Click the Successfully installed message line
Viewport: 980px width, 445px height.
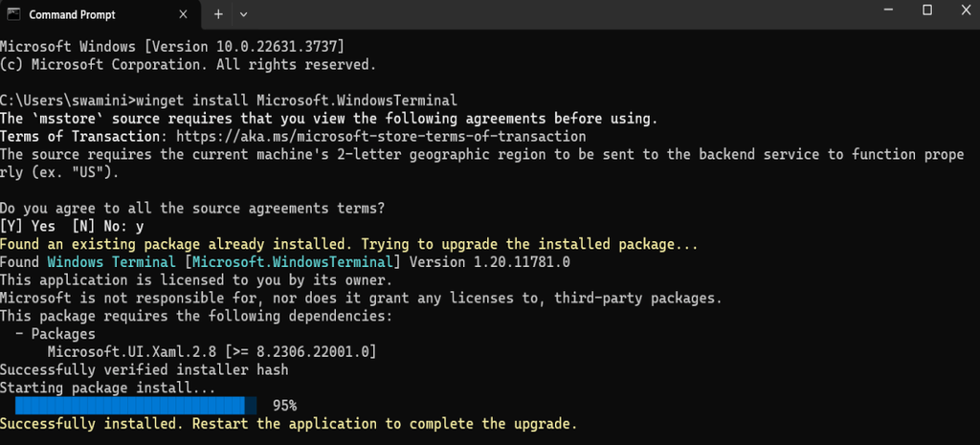pos(289,423)
